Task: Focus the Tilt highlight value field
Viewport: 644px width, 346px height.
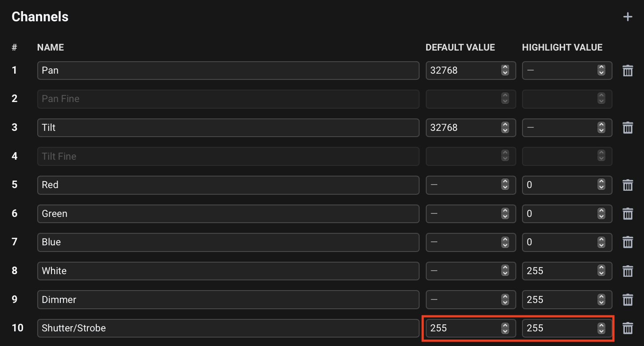Action: point(559,128)
